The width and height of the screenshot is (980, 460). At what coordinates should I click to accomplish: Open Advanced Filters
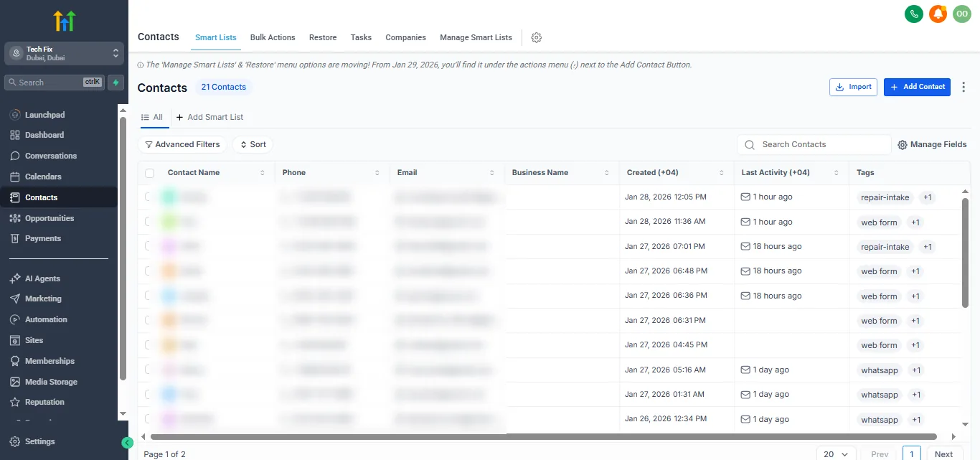182,144
